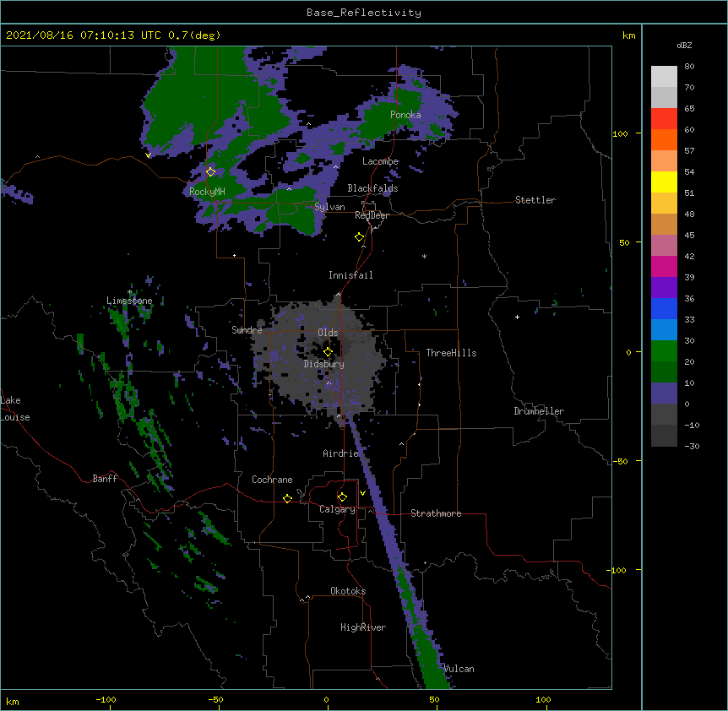Image resolution: width=728 pixels, height=711 pixels.
Task: Select the Vulcan label
Action: [x=459, y=669]
